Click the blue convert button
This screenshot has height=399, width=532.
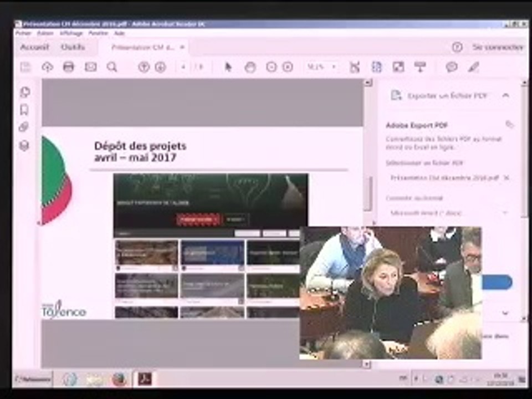(x=497, y=282)
